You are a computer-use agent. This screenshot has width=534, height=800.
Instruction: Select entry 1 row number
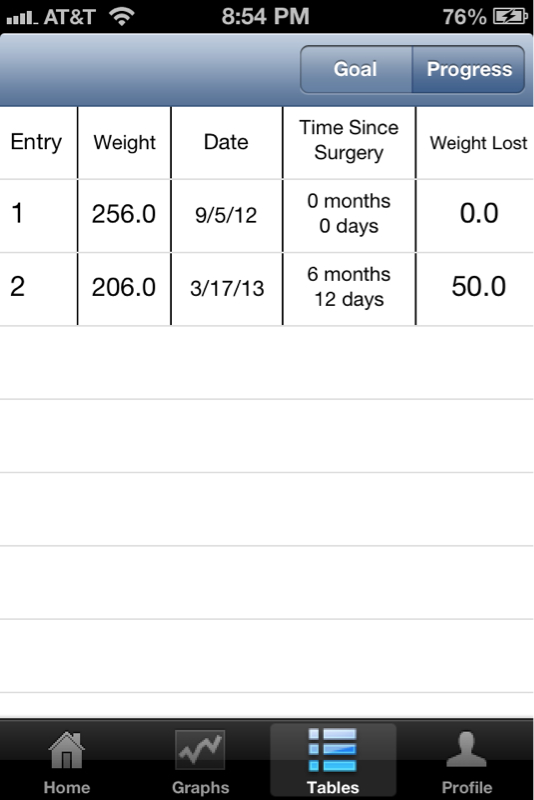[17, 213]
